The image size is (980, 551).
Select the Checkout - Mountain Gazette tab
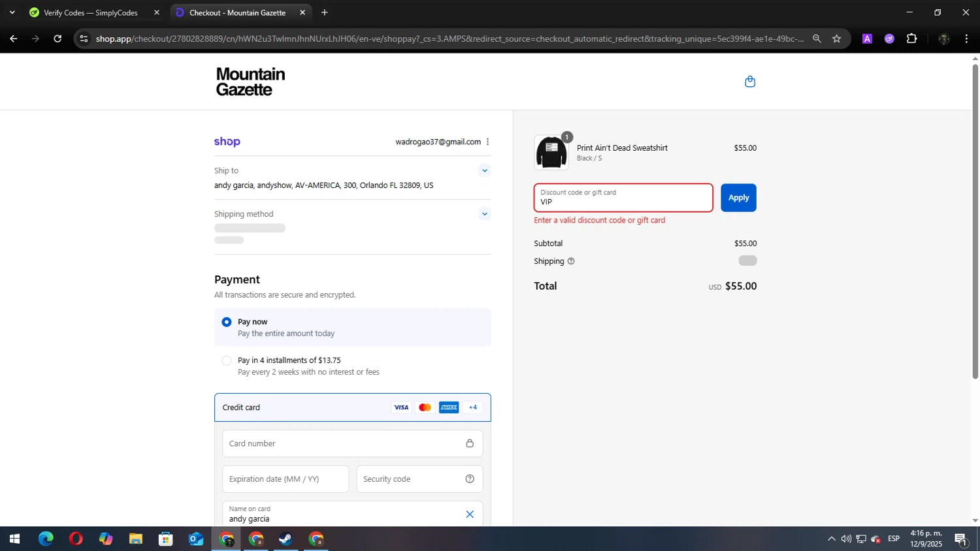[x=237, y=12]
